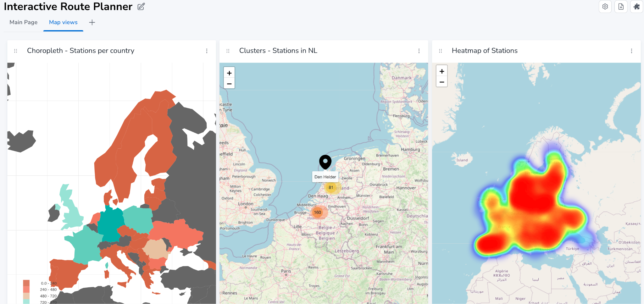Screen dimensions: 644x304
Task: Click the Island label on Heatmap
Action: (462, 160)
